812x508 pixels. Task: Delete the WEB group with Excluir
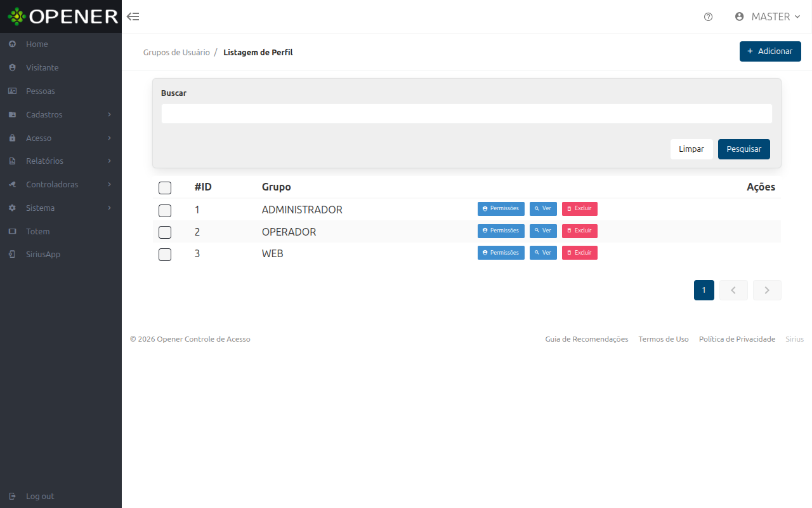point(580,253)
